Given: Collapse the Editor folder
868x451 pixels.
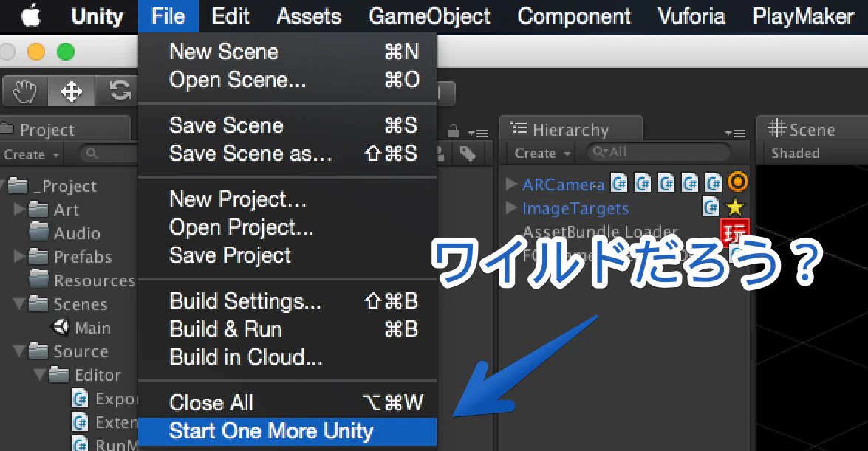Looking at the screenshot, I should click(40, 374).
